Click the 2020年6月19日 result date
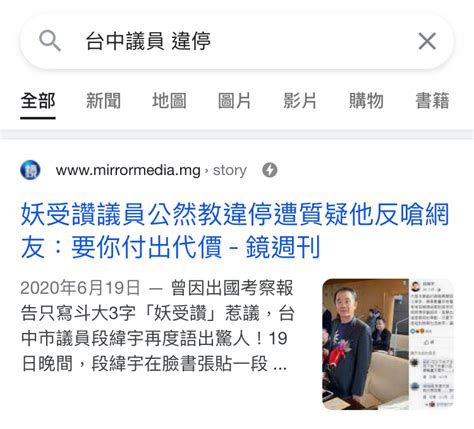The image size is (474, 429). click(80, 288)
